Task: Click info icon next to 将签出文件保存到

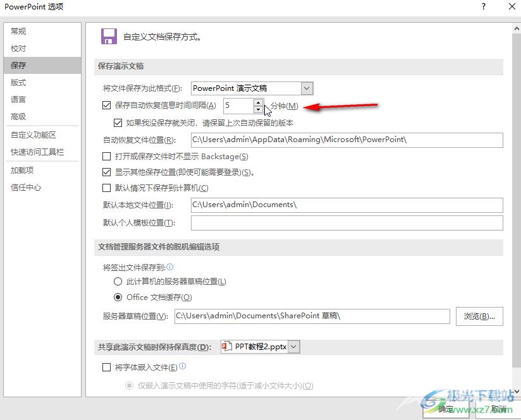Action: click(170, 267)
